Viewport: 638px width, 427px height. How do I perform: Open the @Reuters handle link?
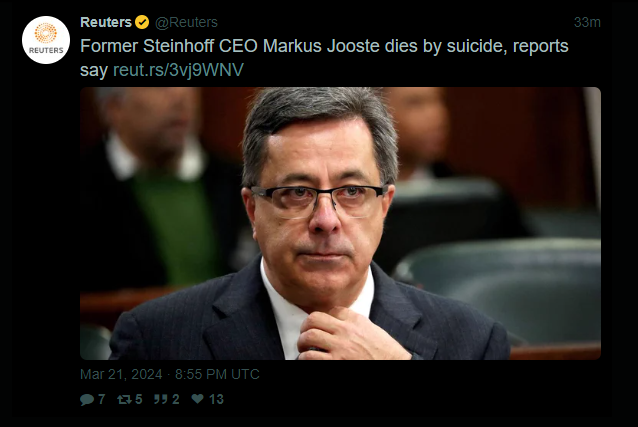coord(186,22)
